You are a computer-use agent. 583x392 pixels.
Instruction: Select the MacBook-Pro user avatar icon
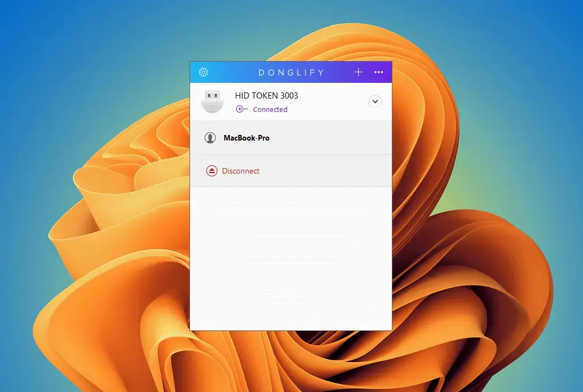click(x=210, y=138)
